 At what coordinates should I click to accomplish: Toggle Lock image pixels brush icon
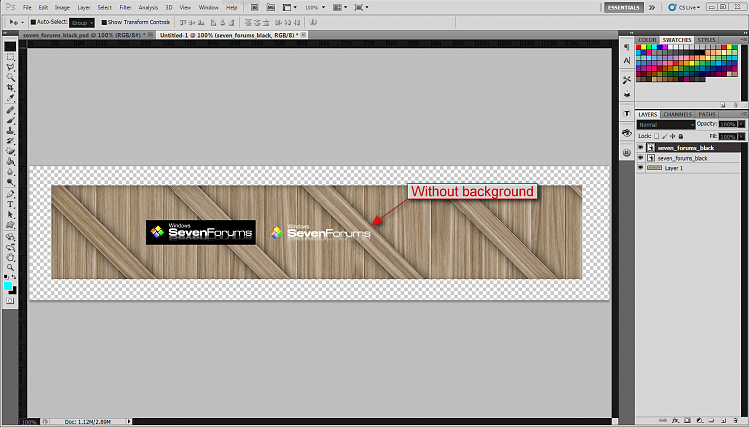click(x=665, y=136)
